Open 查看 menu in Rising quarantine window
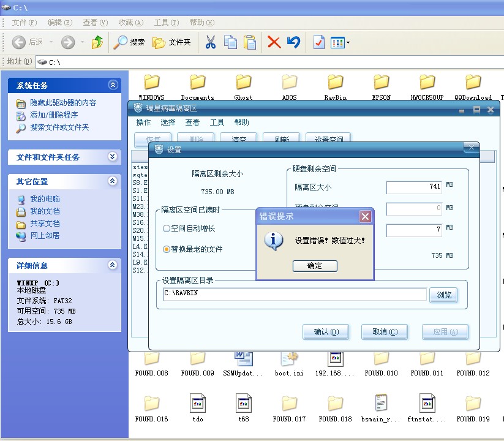504x441 pixels. 192,122
